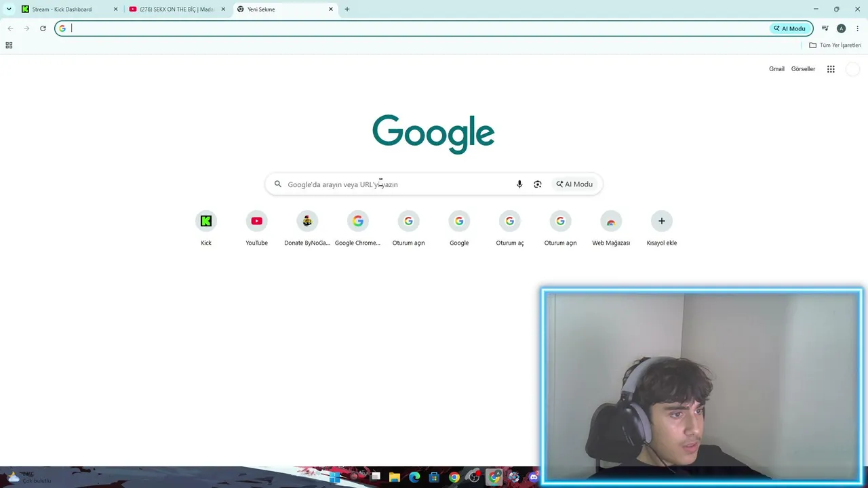This screenshot has height=488, width=868.
Task: Go forward to the next page
Action: pyautogui.click(x=26, y=28)
